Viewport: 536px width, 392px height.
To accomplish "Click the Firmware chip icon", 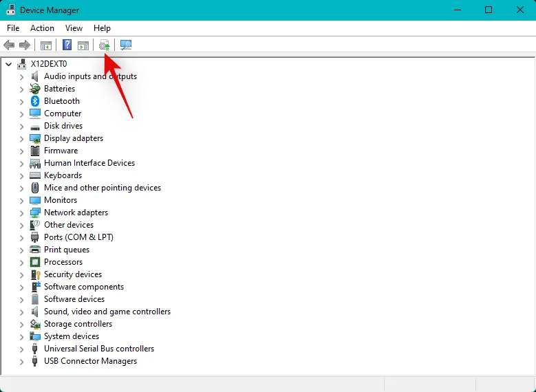I will 35,151.
